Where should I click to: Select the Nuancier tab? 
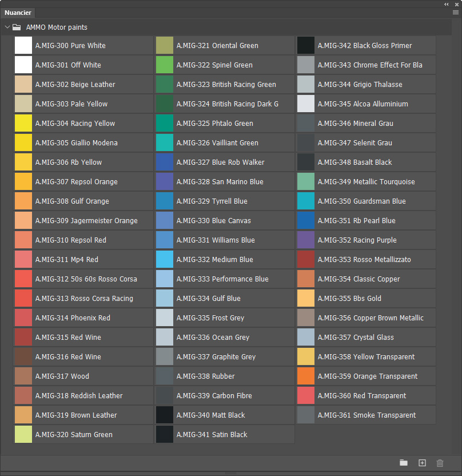pyautogui.click(x=18, y=13)
